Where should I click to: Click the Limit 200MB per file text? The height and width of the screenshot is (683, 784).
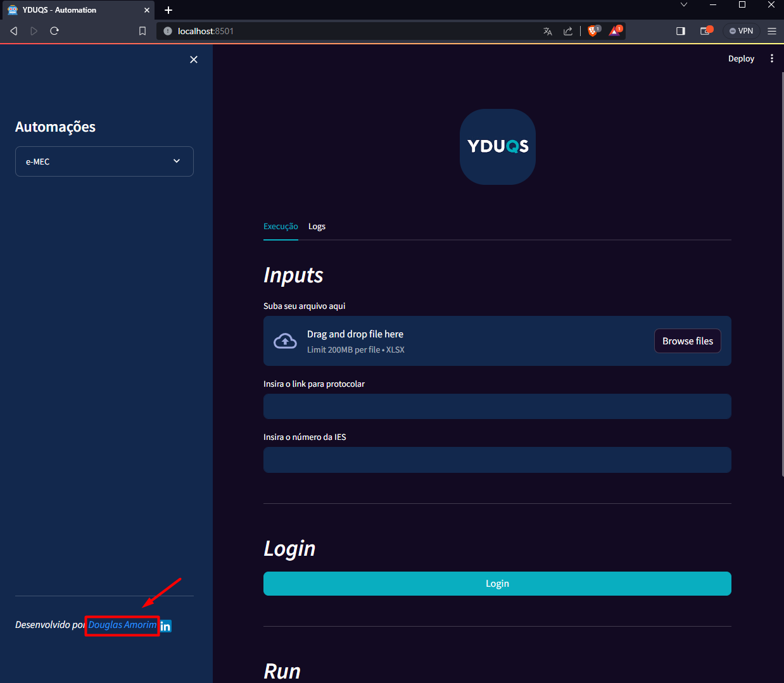coord(356,350)
